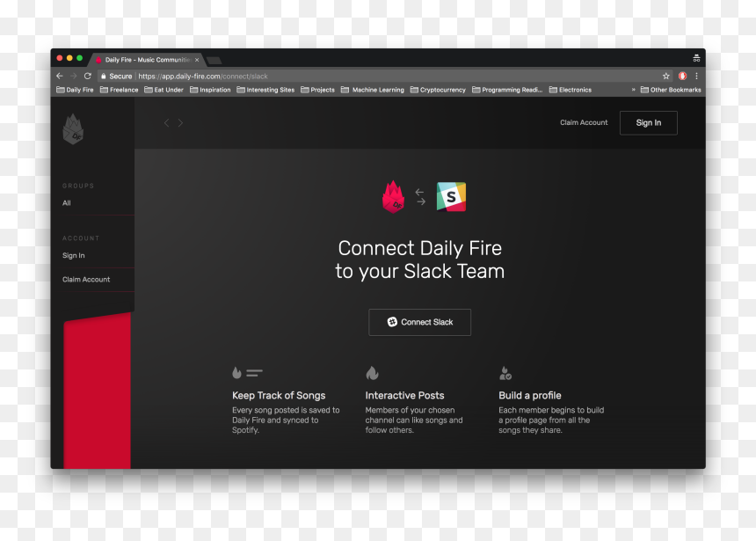Click the swap arrows between the logos

pos(420,197)
